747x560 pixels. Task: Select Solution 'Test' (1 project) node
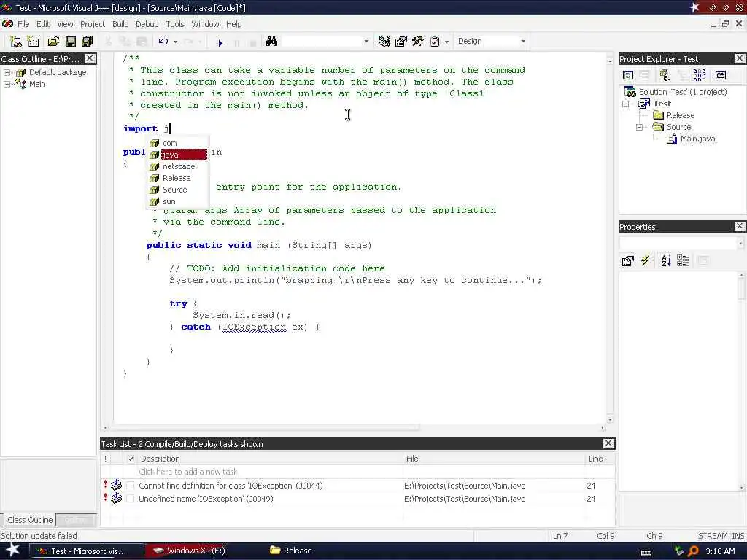coord(683,92)
